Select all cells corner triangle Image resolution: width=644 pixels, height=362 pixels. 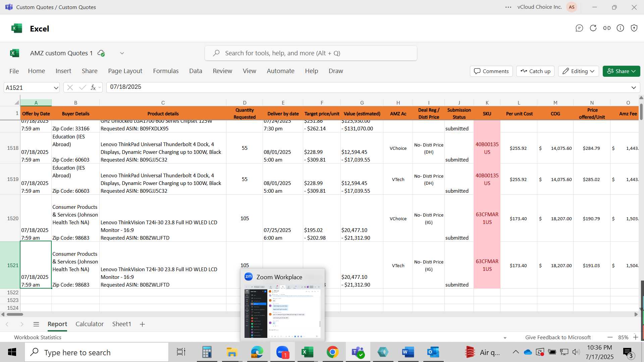tap(16, 103)
